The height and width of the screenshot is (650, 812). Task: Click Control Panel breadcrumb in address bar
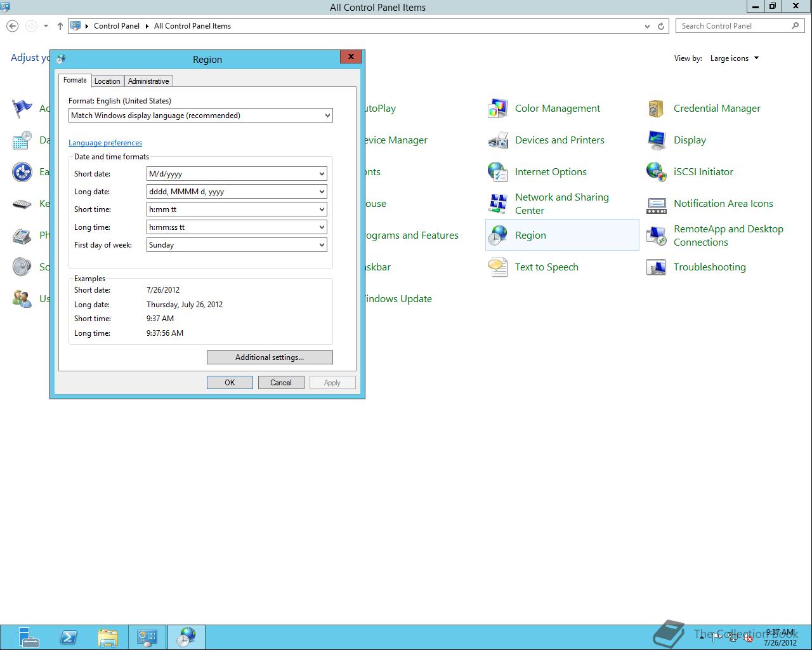(x=117, y=26)
